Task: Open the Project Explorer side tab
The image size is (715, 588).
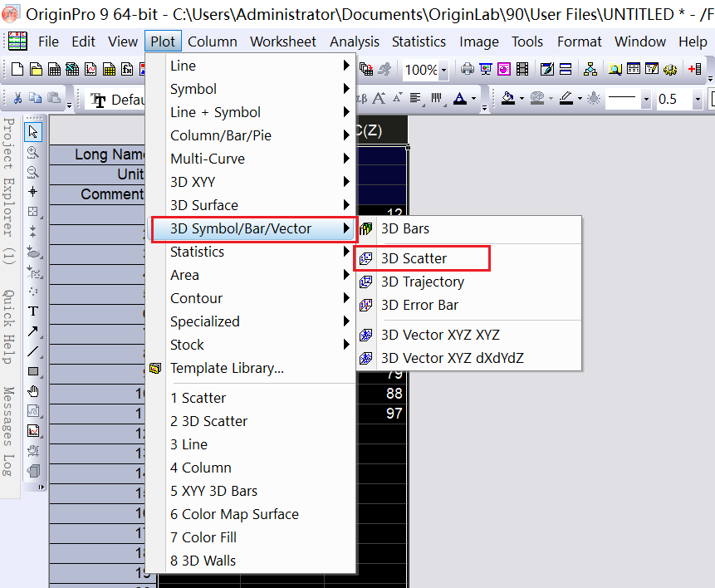Action: 8,192
